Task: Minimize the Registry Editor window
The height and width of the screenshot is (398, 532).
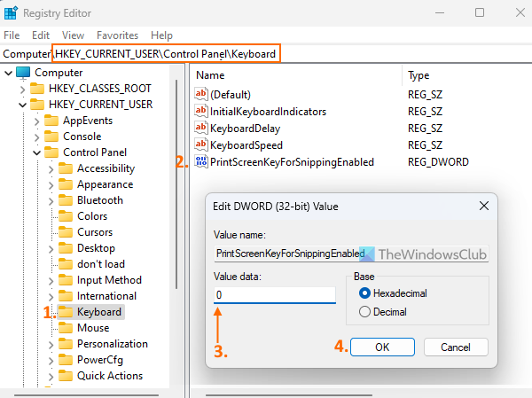Action: pyautogui.click(x=440, y=13)
